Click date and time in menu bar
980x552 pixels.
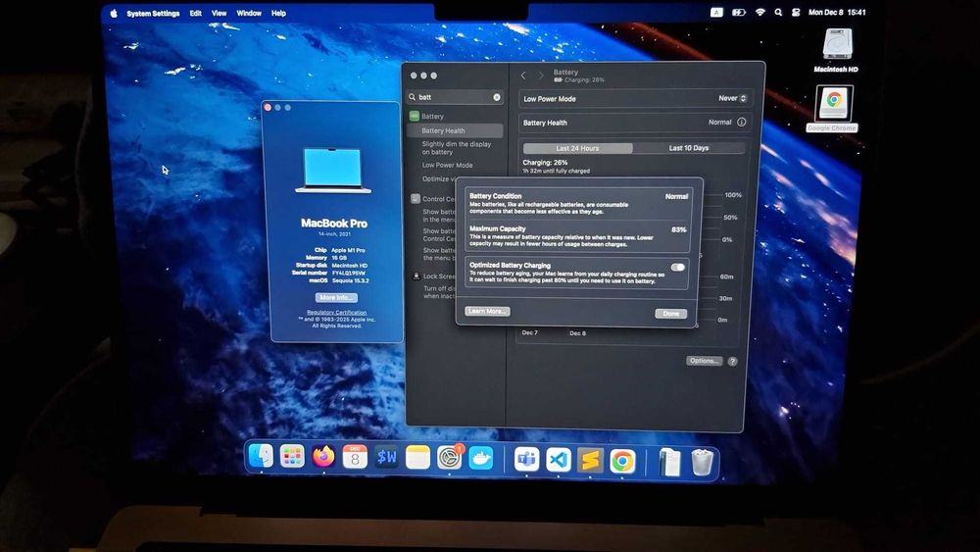coord(837,13)
